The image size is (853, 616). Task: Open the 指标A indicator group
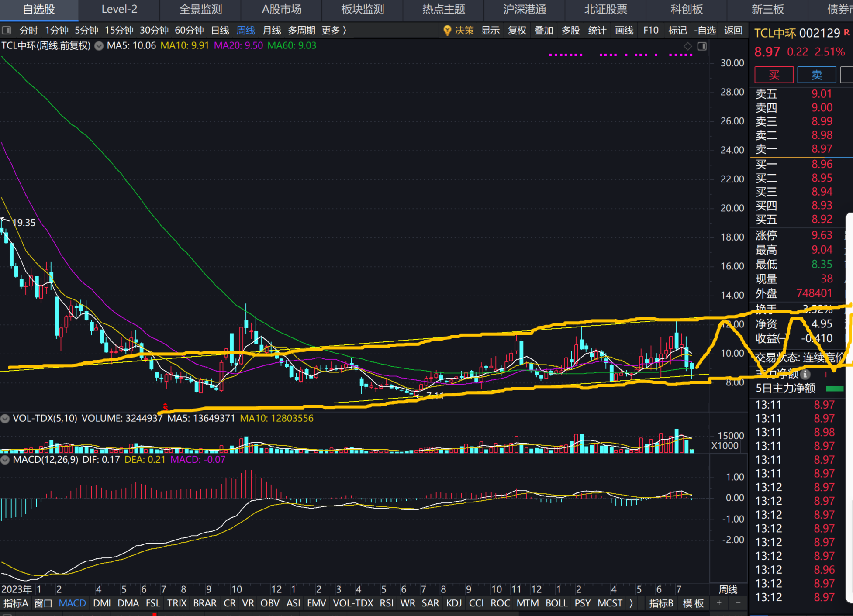coord(16,603)
